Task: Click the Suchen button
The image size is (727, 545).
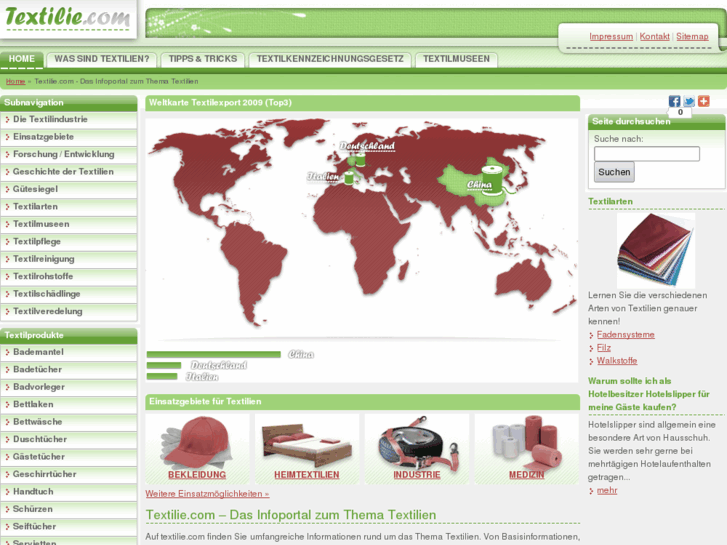Action: [614, 172]
